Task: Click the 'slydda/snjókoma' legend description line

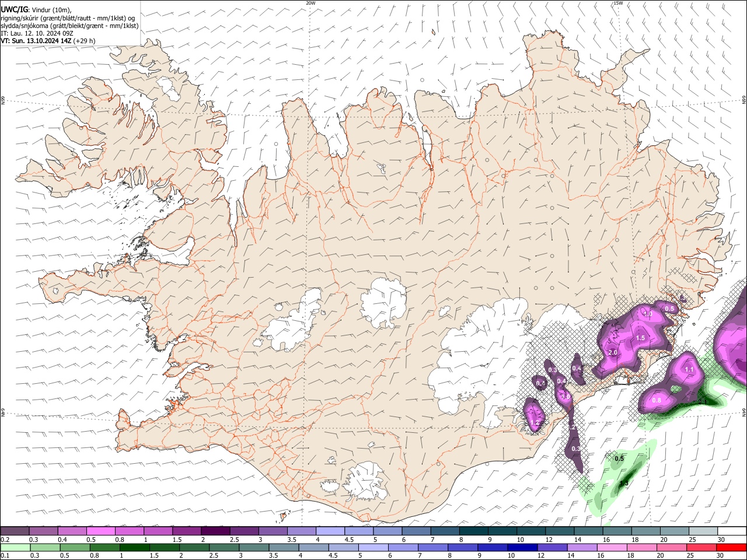Action: pyautogui.click(x=69, y=26)
